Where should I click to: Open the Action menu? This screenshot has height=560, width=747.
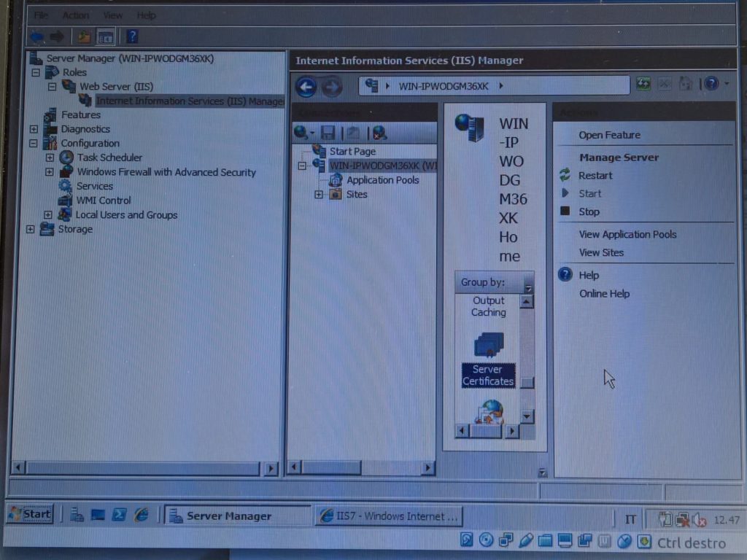pyautogui.click(x=76, y=15)
